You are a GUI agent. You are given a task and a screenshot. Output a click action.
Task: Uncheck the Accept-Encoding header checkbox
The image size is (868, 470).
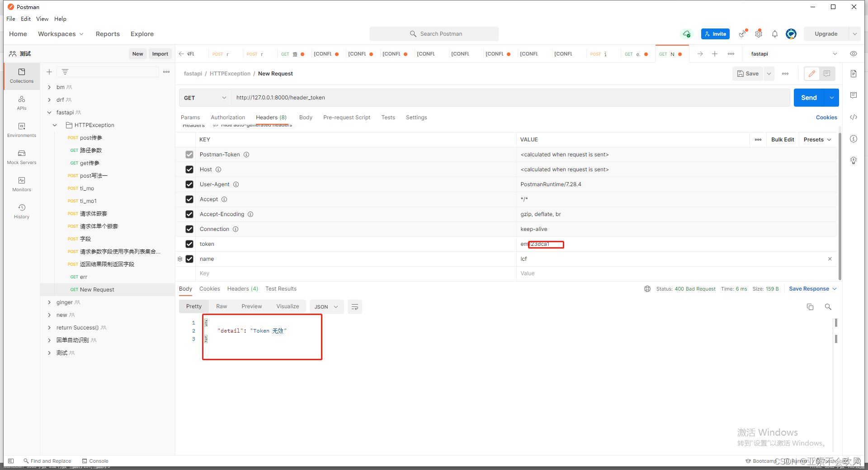pos(189,214)
